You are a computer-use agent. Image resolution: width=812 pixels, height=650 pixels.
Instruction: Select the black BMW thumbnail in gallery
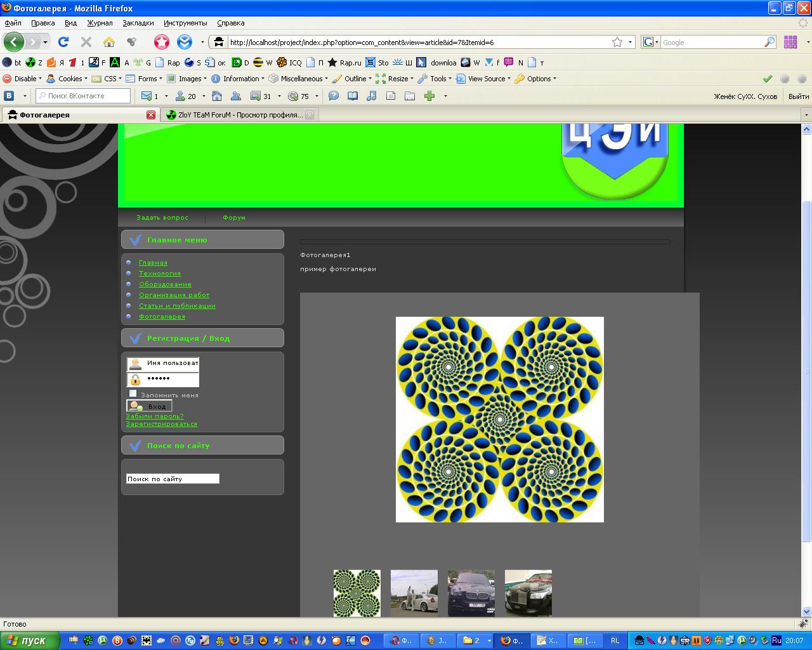(471, 593)
